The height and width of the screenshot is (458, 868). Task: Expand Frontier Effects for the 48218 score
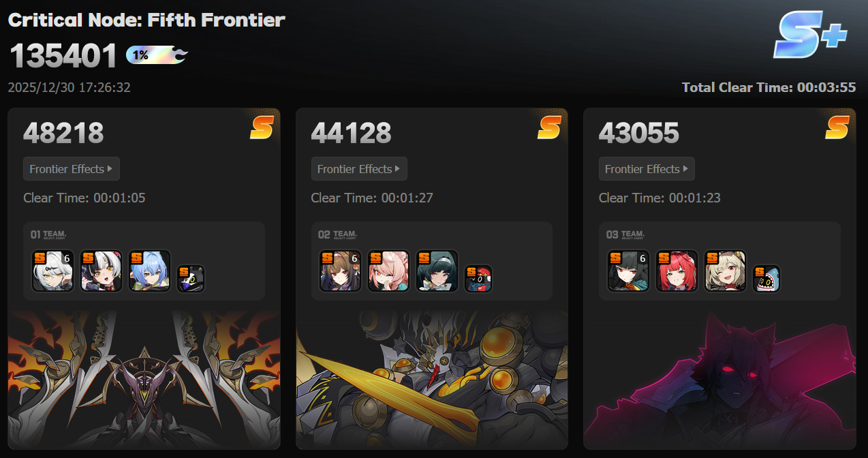pos(72,169)
